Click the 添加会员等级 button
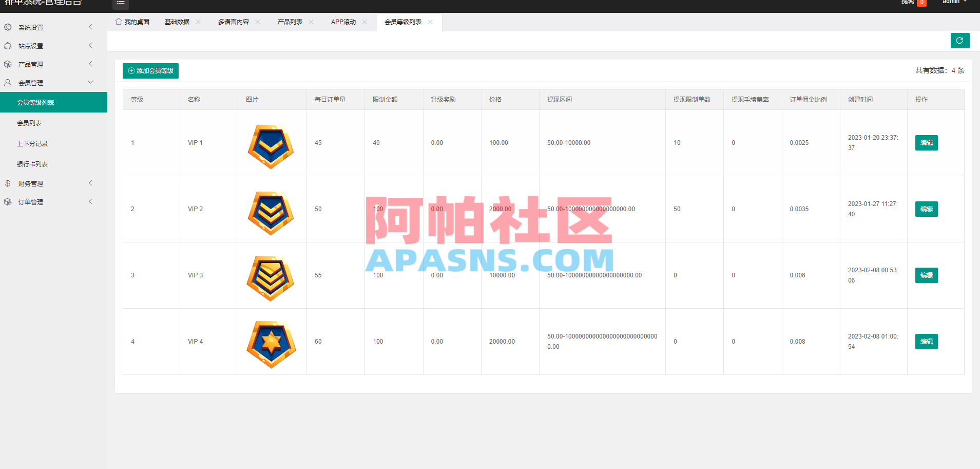The width and height of the screenshot is (980, 469). [150, 71]
